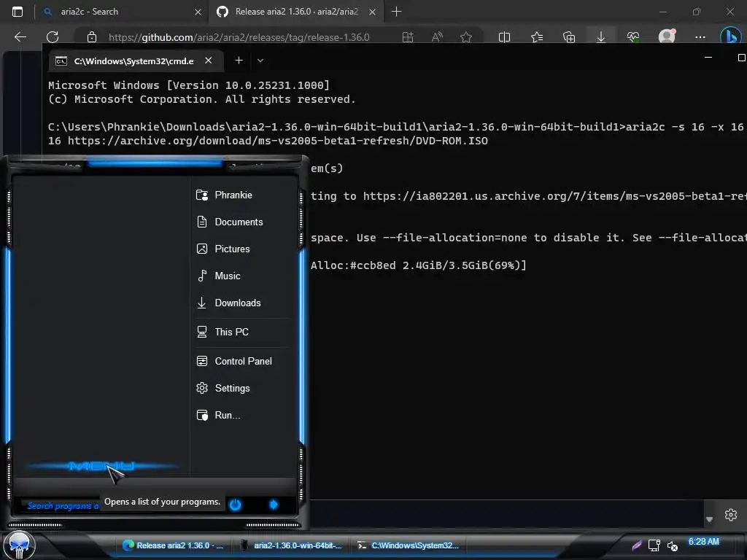Close the cmd.exe terminal tab

coord(208,61)
